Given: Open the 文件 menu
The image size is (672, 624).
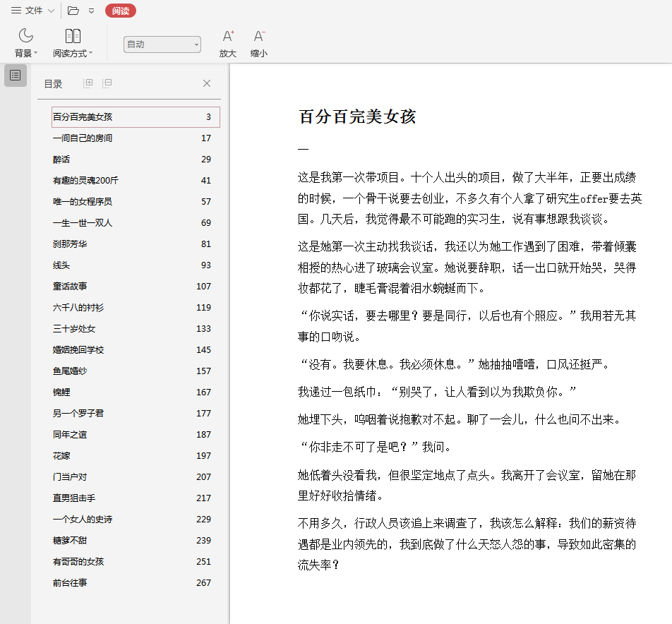Looking at the screenshot, I should [x=27, y=11].
